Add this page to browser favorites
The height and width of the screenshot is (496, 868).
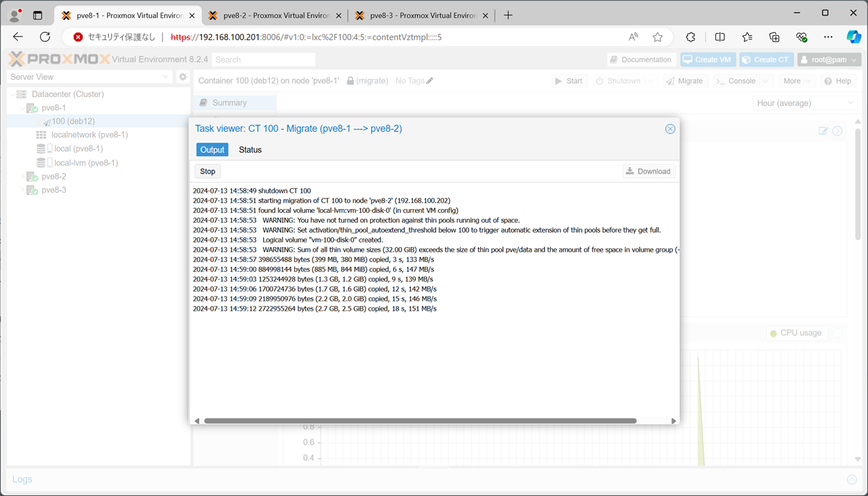pyautogui.click(x=657, y=37)
